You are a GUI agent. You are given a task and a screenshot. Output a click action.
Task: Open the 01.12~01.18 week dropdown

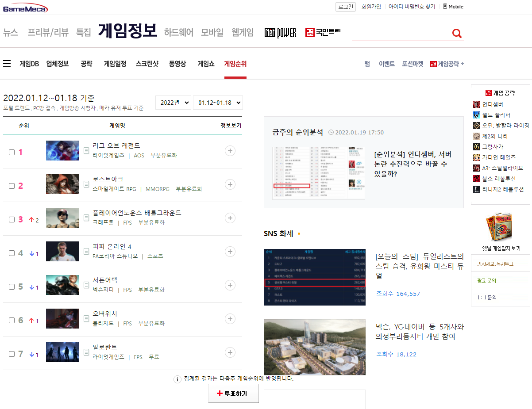(x=218, y=103)
